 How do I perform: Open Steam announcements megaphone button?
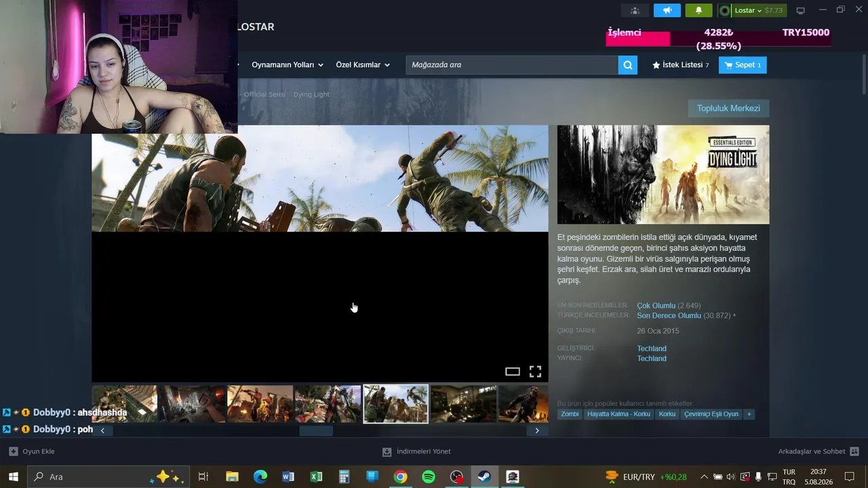[x=667, y=10]
